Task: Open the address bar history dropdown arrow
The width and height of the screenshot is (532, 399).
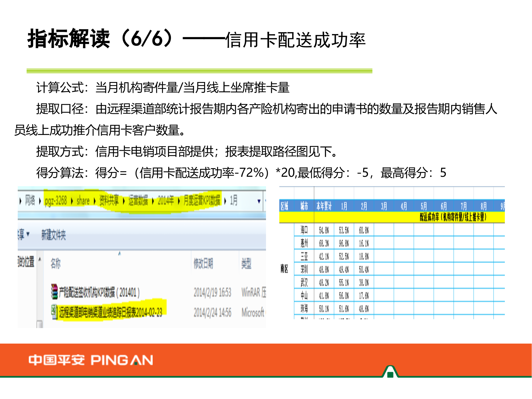Action: coord(259,201)
